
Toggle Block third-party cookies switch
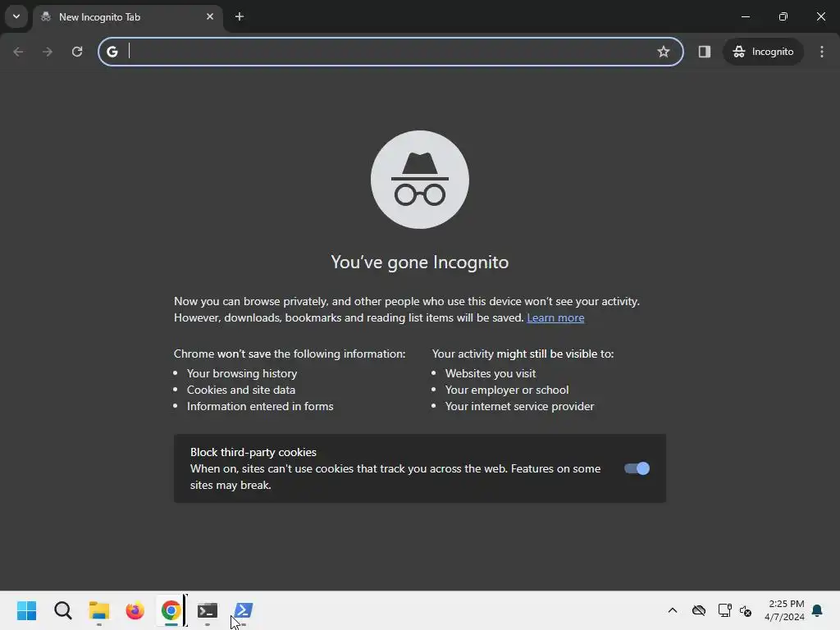[x=637, y=468]
